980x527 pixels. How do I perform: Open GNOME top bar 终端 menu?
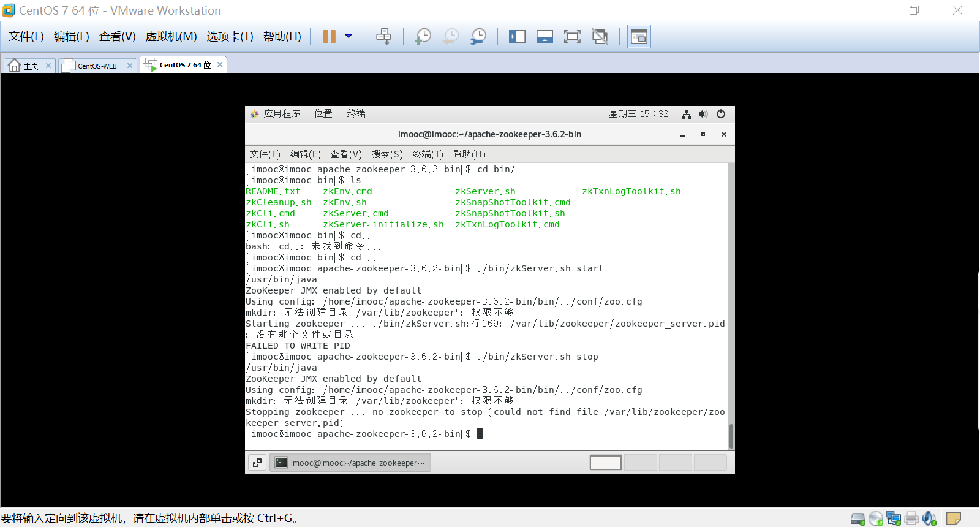pyautogui.click(x=356, y=113)
